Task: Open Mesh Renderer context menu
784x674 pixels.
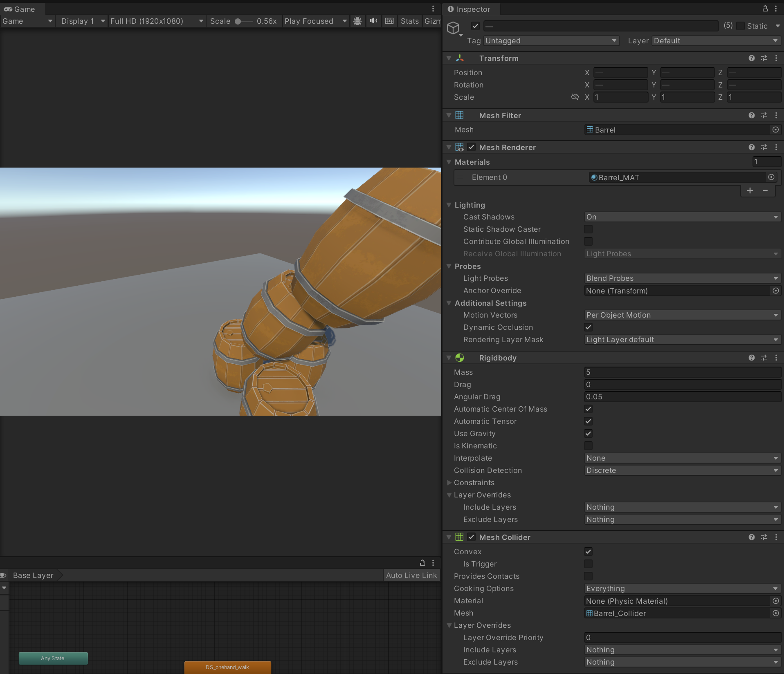Action: [776, 147]
